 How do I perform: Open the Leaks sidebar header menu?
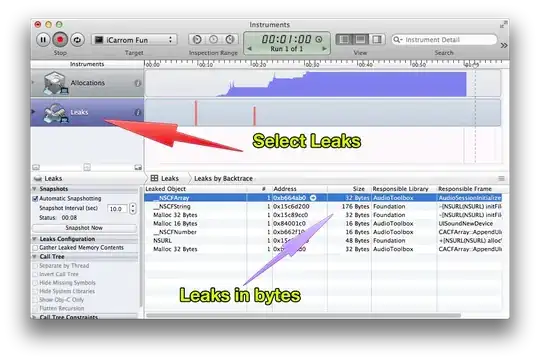pos(49,178)
